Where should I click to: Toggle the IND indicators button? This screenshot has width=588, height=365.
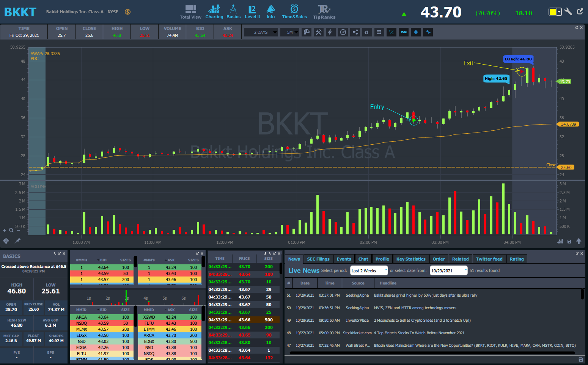tap(404, 32)
